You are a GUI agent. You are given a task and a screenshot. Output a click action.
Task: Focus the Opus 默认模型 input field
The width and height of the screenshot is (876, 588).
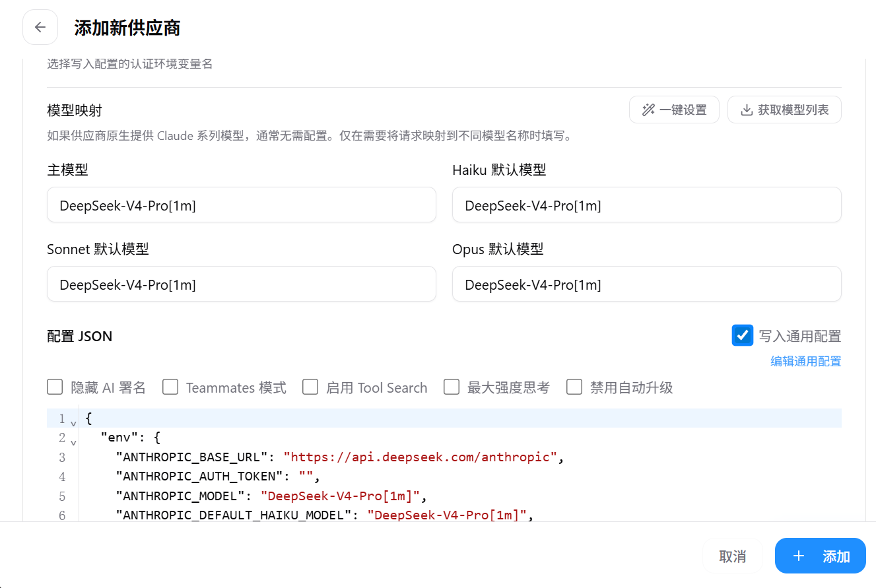point(646,284)
